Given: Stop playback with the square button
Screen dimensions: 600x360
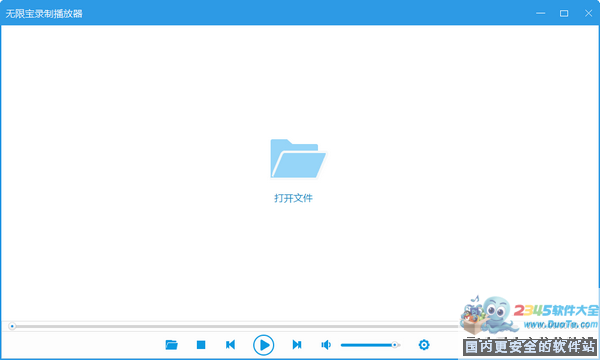Looking at the screenshot, I should click(201, 345).
